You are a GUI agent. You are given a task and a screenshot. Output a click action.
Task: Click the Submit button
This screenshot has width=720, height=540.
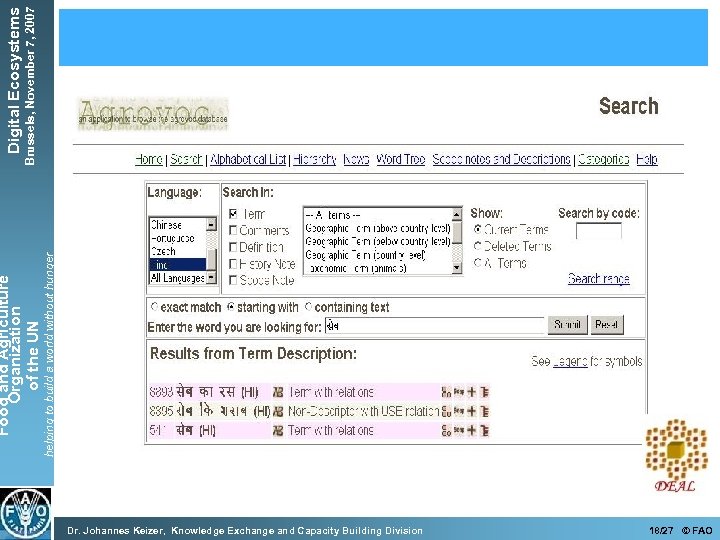pyautogui.click(x=567, y=325)
